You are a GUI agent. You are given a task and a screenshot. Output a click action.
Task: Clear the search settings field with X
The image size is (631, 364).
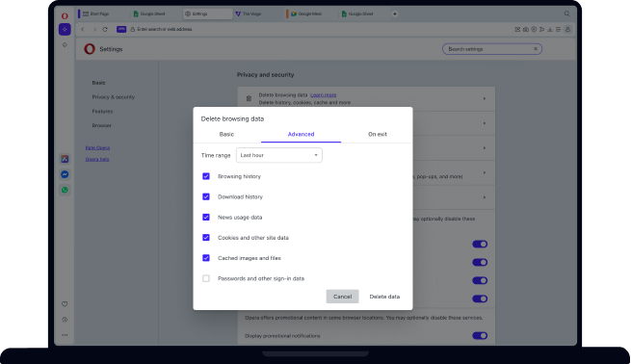coord(536,49)
